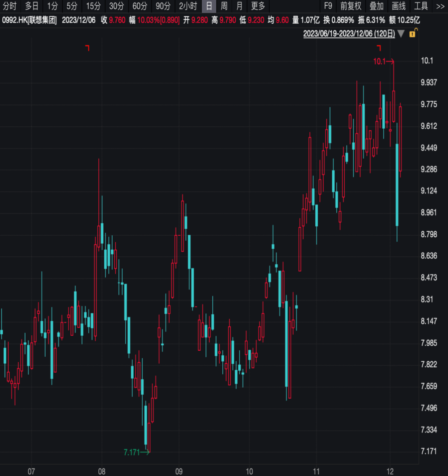Switch to the 分时 intraday view

click(10, 6)
